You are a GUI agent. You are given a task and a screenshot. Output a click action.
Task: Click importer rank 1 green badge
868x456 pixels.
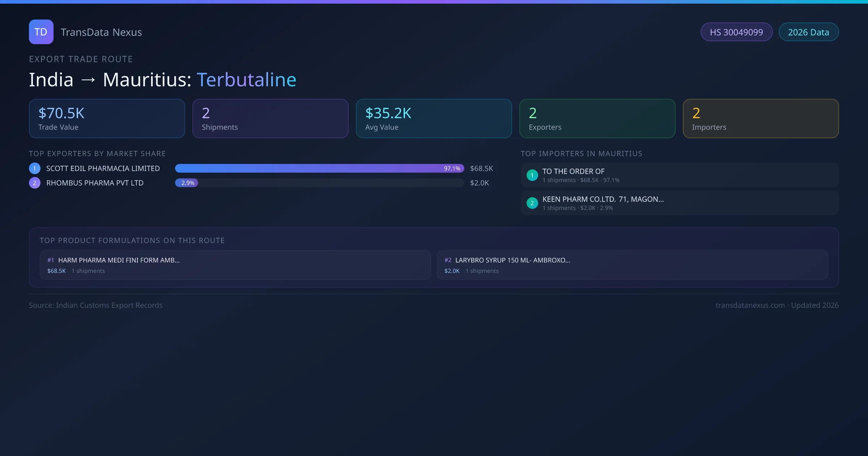pos(532,175)
